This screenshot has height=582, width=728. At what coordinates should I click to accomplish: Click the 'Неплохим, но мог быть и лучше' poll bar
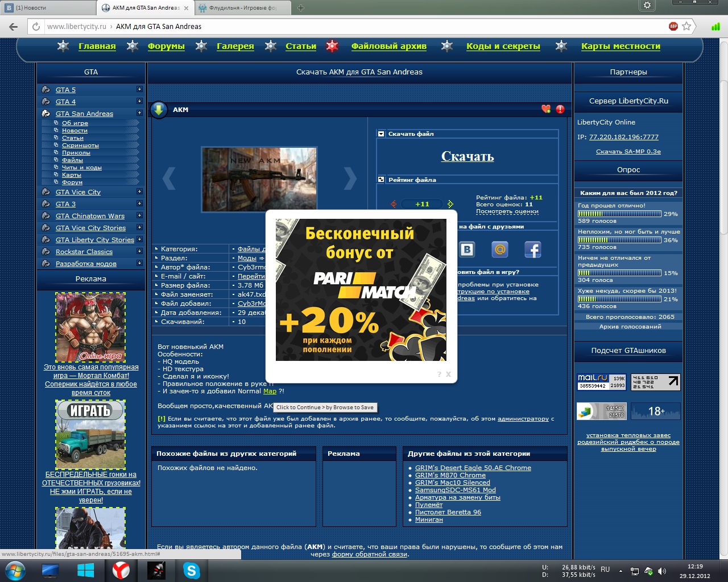point(619,240)
